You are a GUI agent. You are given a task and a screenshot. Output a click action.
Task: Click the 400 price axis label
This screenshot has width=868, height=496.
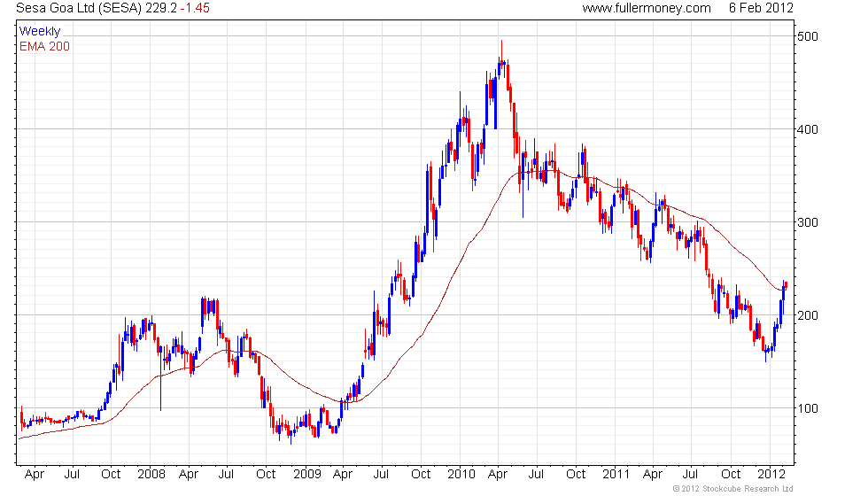click(x=807, y=129)
